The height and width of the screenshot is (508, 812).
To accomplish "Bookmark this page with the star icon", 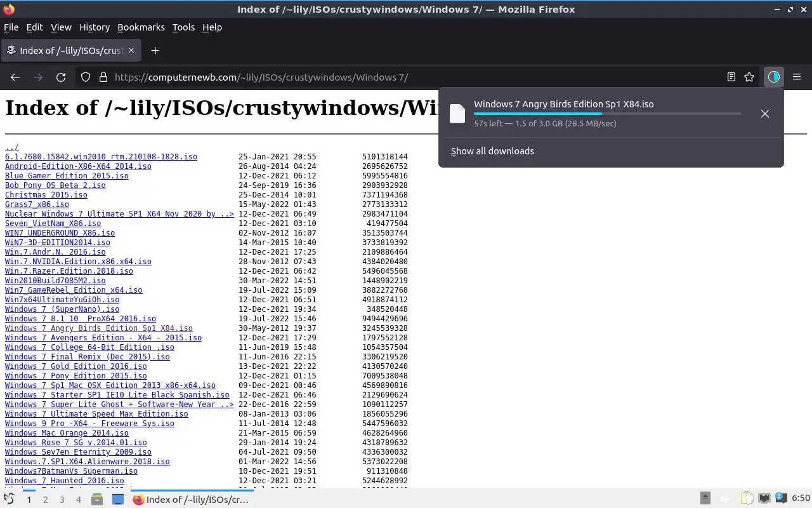I will pyautogui.click(x=749, y=77).
